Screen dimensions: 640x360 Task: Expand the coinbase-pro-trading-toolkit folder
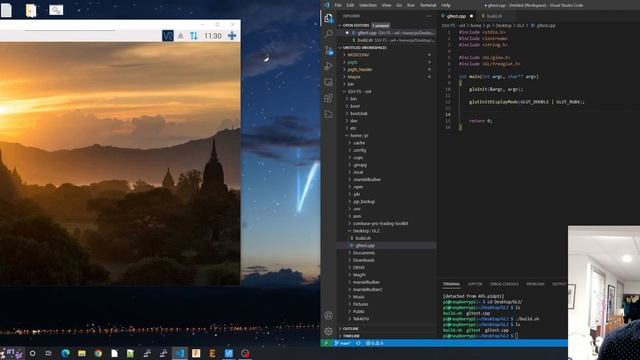pos(380,224)
